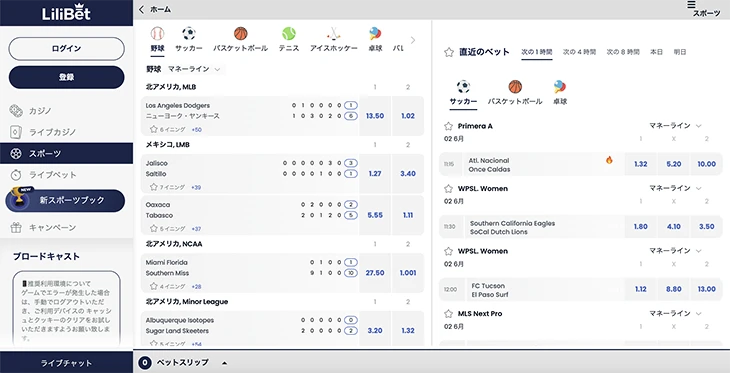730x373 pixels.
Task: Switch to today tab
Action: (x=656, y=52)
